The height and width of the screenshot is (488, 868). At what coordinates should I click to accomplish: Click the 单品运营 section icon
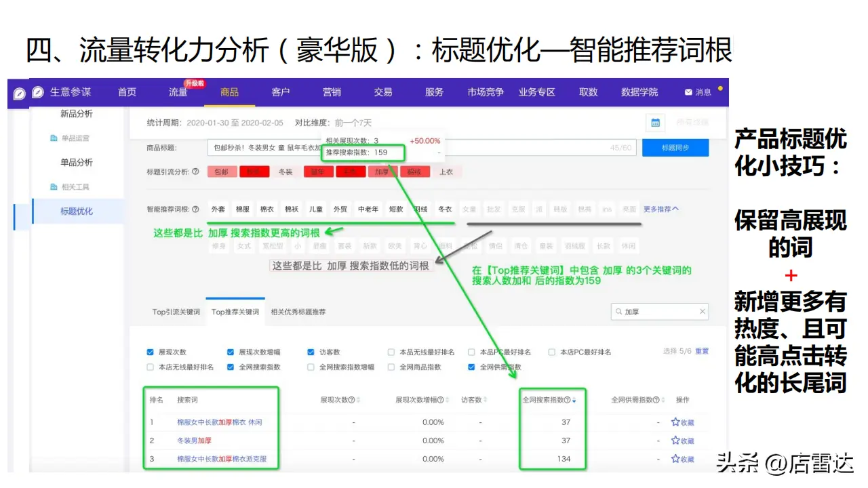click(54, 138)
